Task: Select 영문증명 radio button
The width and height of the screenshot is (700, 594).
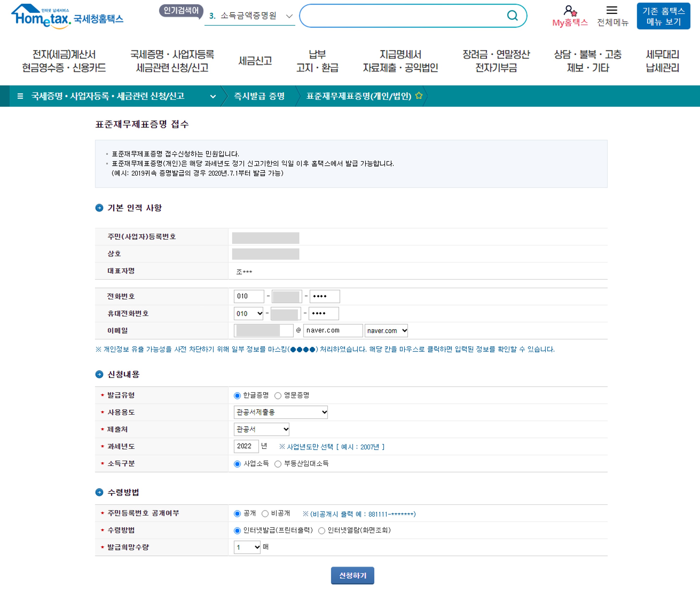Action: click(278, 396)
